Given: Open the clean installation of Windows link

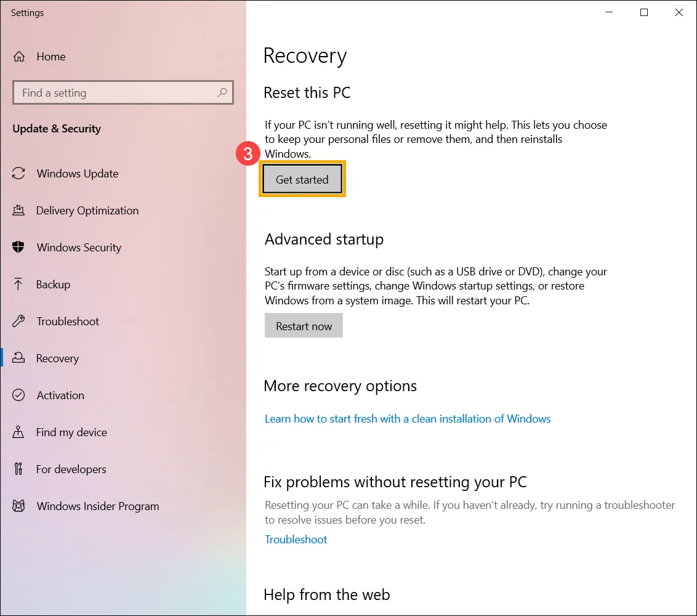Looking at the screenshot, I should click(x=408, y=418).
